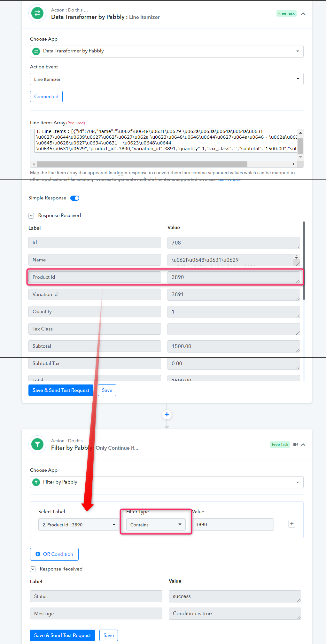Viewport: 326px width, 644px height.
Task: Toggle Response Received checkbox in Line Itemizer
Action: click(31, 216)
